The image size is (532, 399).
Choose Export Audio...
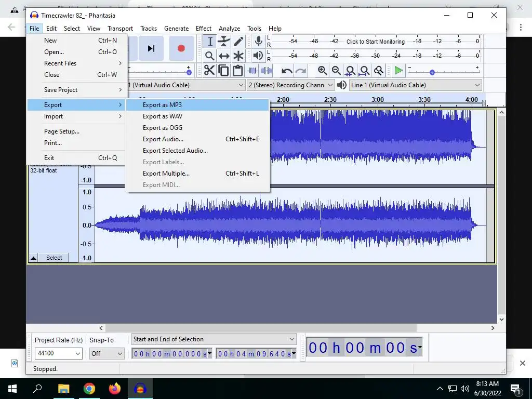point(198,139)
